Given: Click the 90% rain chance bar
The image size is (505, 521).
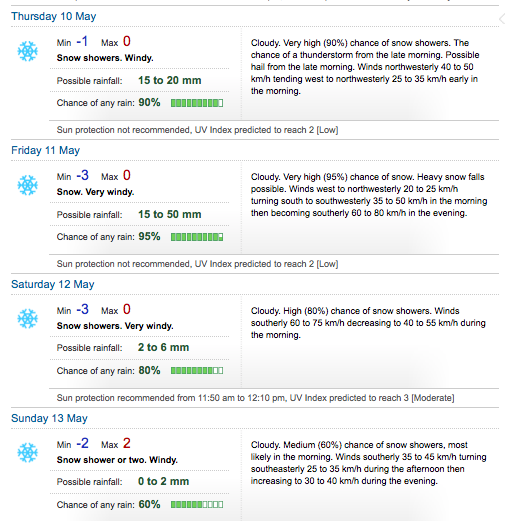Looking at the screenshot, I should [197, 103].
